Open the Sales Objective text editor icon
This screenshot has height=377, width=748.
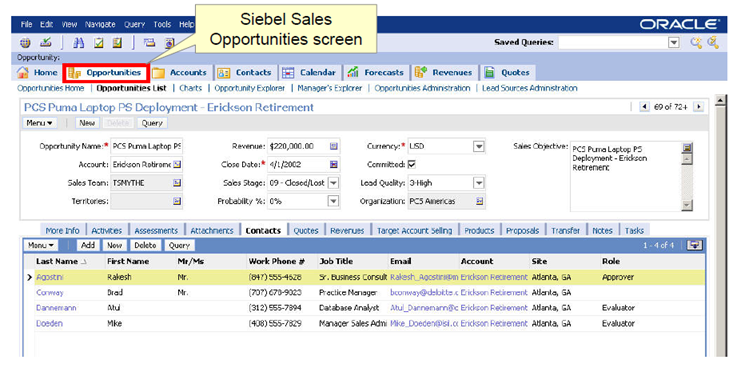pos(687,147)
